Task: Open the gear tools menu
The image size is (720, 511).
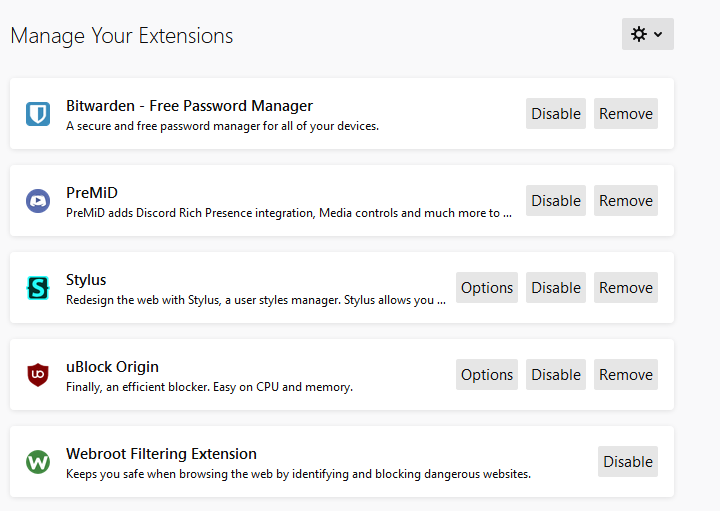Action: [647, 34]
